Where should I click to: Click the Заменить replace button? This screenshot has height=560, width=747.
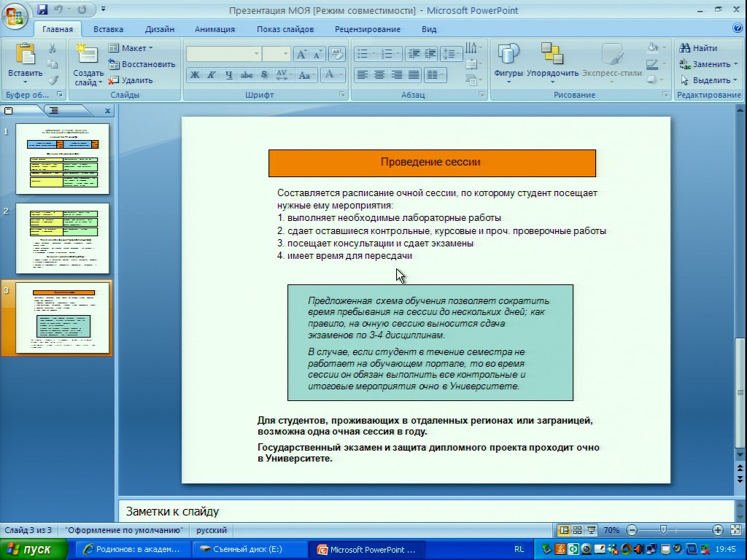click(x=708, y=64)
